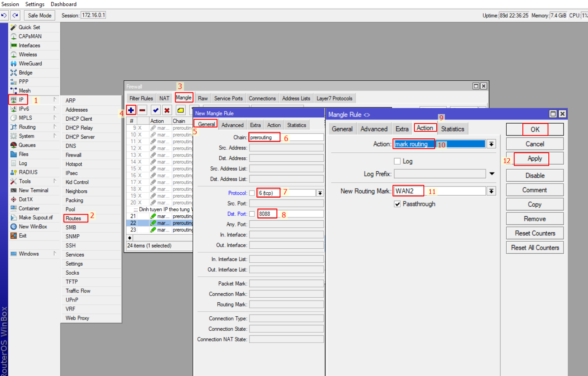The height and width of the screenshot is (376, 588).
Task: Open the Protocol dropdown arrow
Action: (320, 193)
